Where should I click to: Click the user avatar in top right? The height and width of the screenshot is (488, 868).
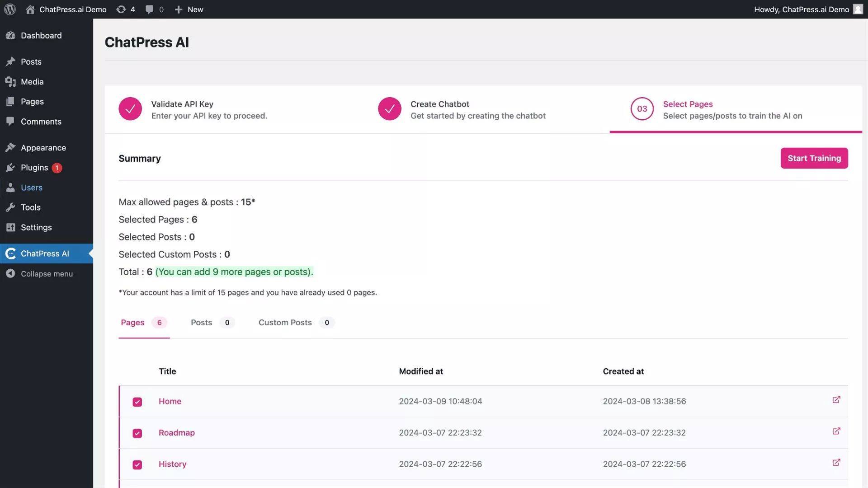tap(858, 9)
